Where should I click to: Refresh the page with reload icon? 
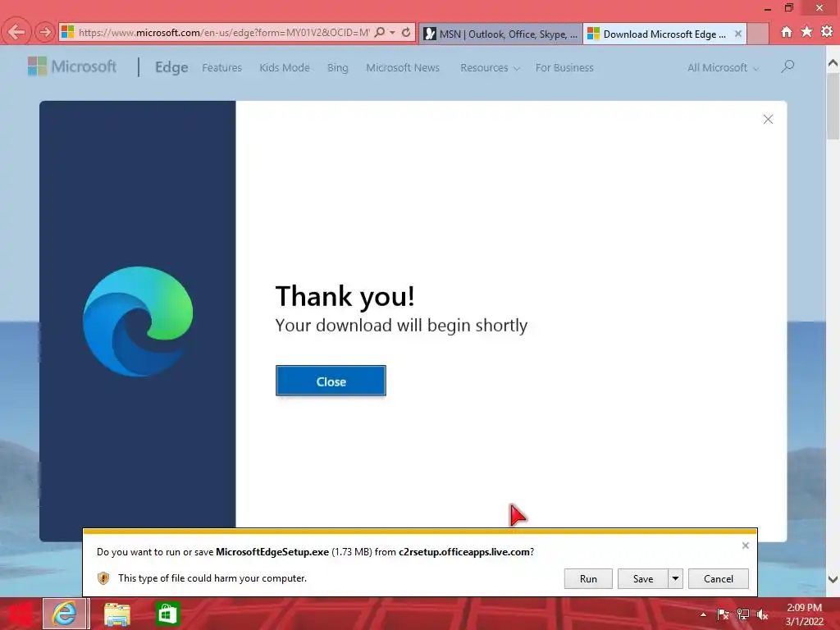click(406, 32)
